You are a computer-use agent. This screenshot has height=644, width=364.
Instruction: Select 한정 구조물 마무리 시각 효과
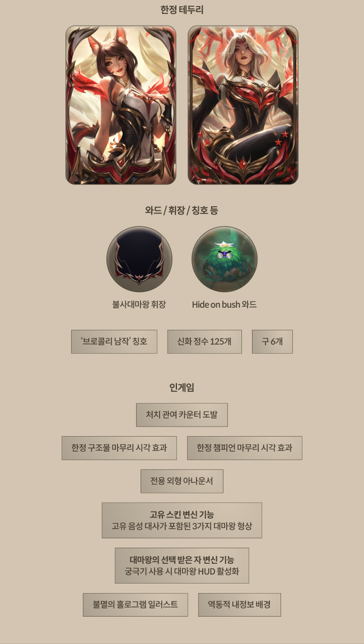coord(119,448)
